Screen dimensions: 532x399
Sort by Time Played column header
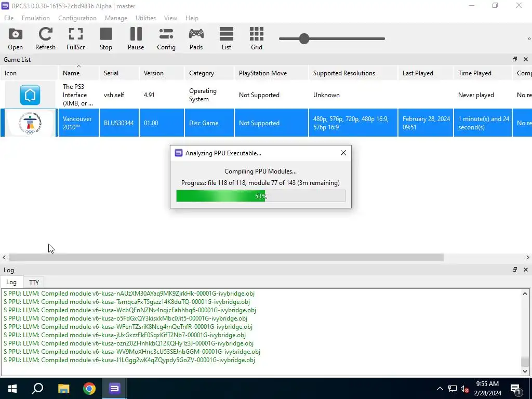(483, 73)
